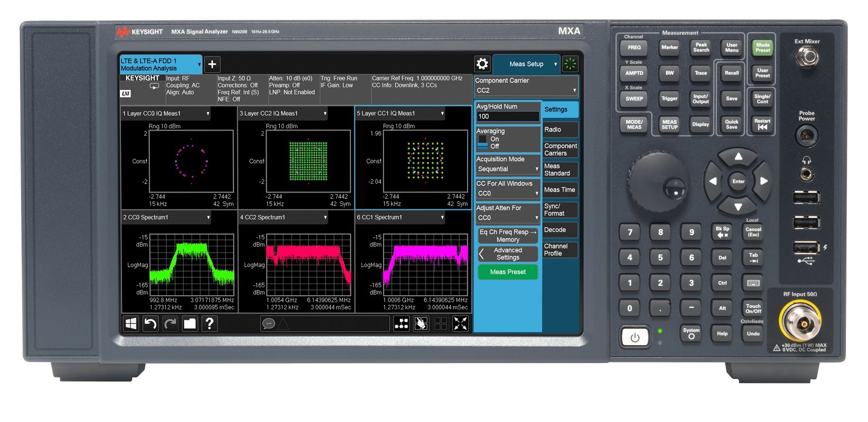Tap the Avg/Hold Num input field
The image size is (868, 422).
[x=508, y=116]
